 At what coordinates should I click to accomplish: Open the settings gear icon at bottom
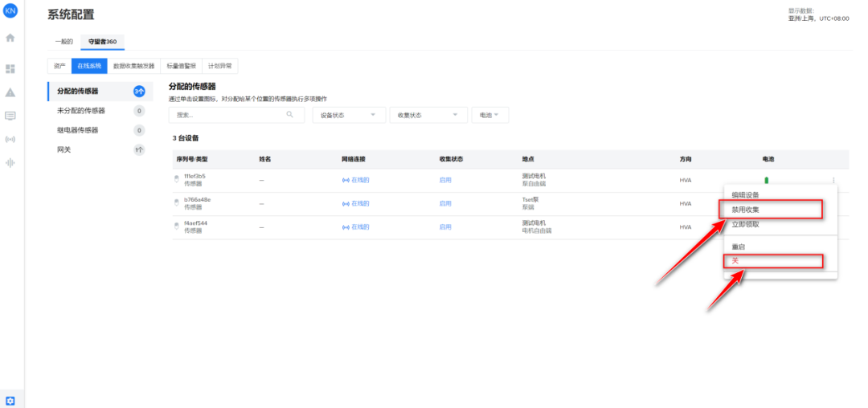pos(10,401)
